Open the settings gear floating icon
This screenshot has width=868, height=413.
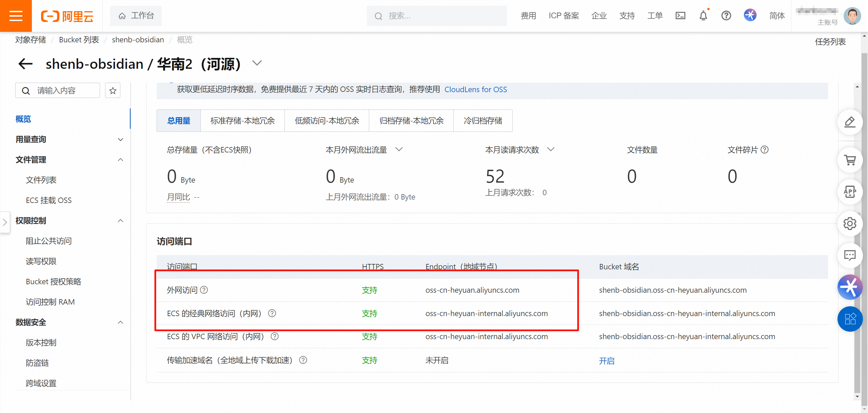pyautogui.click(x=850, y=224)
